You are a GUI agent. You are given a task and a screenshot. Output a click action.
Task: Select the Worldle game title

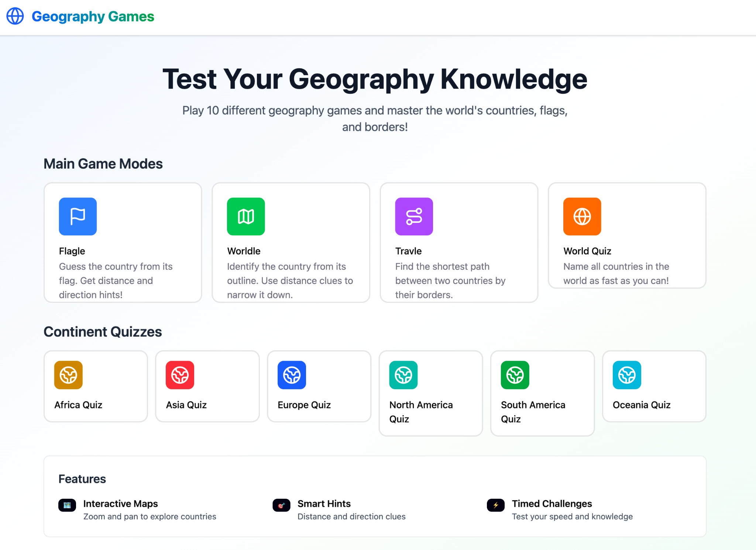pos(244,251)
